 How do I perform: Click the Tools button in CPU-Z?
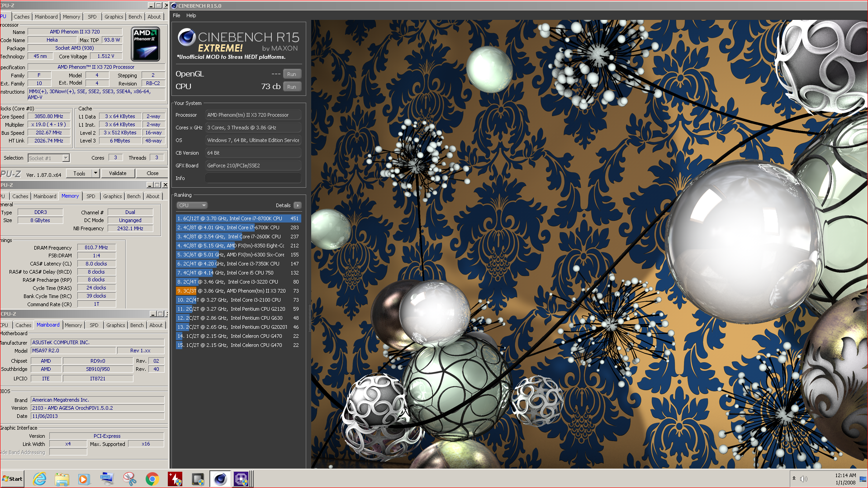click(x=79, y=173)
